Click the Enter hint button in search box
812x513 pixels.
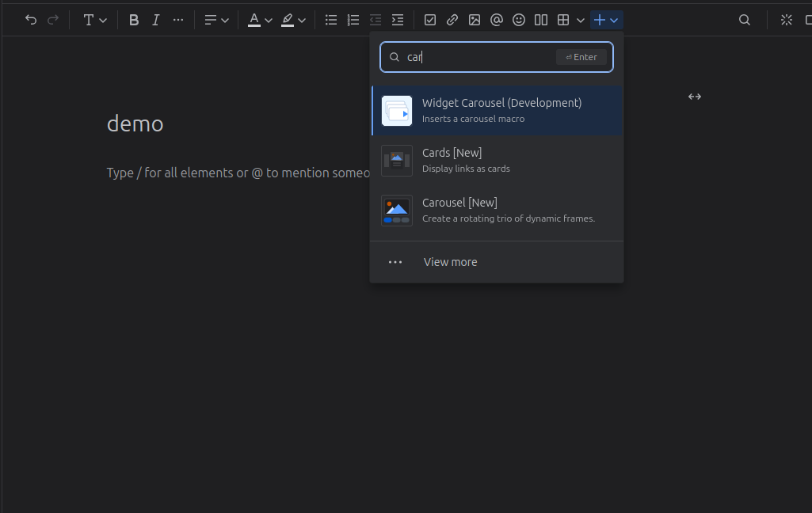pos(581,57)
